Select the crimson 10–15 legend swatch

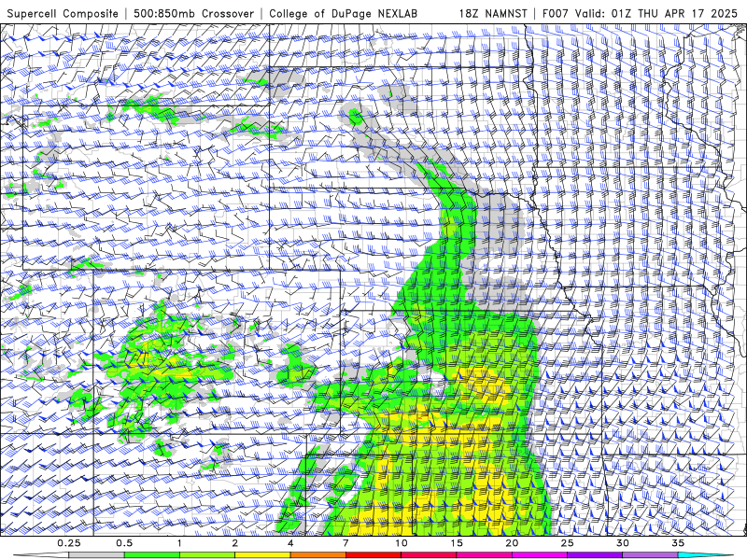click(429, 555)
